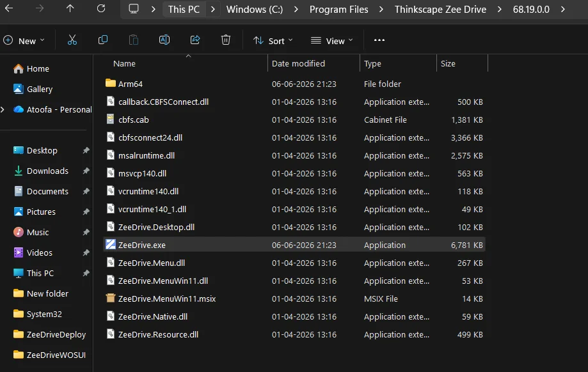
Task: Select the Arm64 folder icon
Action: (x=110, y=83)
